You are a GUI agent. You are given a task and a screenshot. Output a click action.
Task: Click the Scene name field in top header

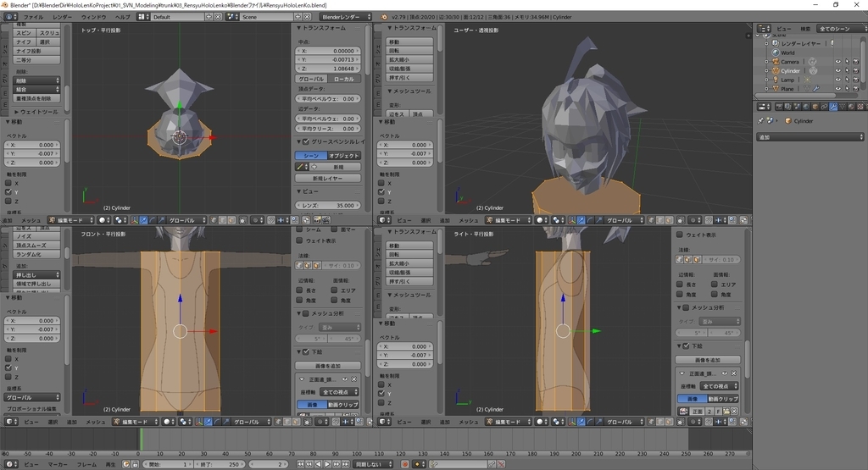(266, 17)
